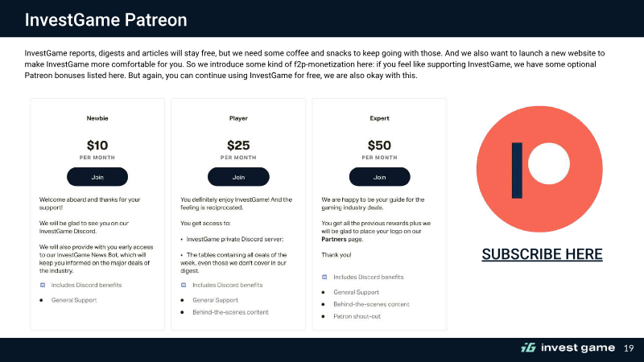
Task: Click Discord icon in Expert tier
Action: pos(324,277)
